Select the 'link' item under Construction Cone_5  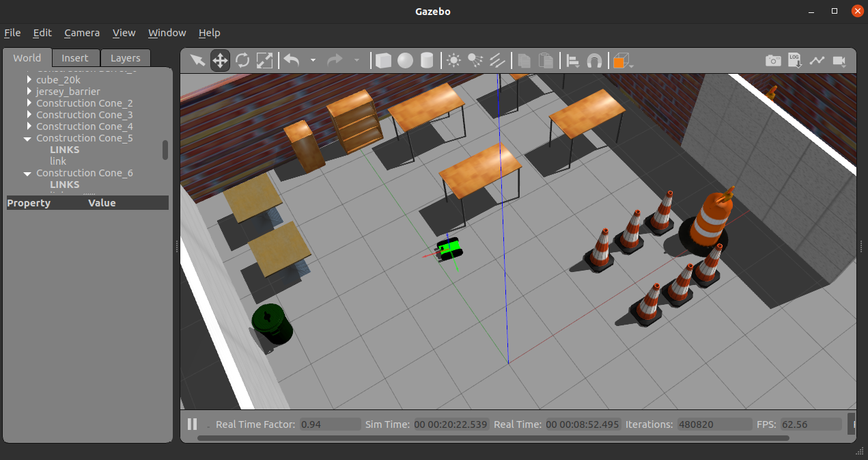tap(58, 161)
